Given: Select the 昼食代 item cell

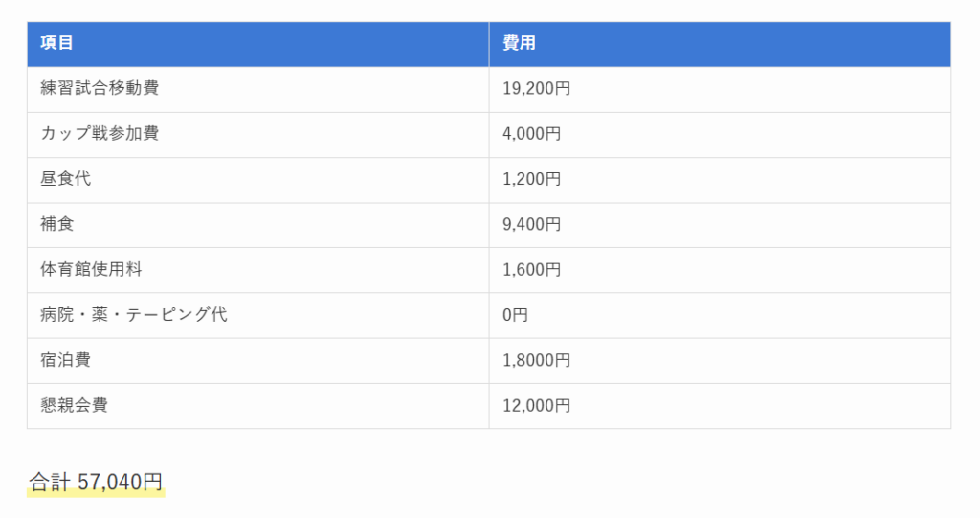Looking at the screenshot, I should coord(66,178).
